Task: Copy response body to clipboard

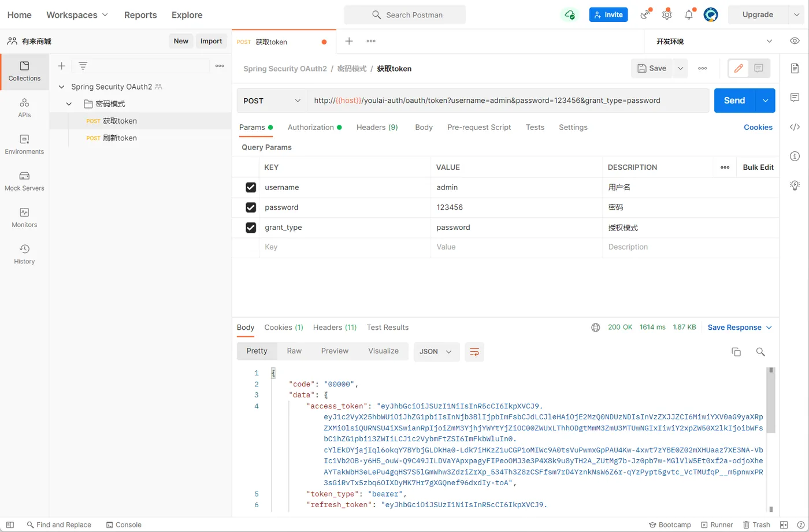Action: point(736,352)
